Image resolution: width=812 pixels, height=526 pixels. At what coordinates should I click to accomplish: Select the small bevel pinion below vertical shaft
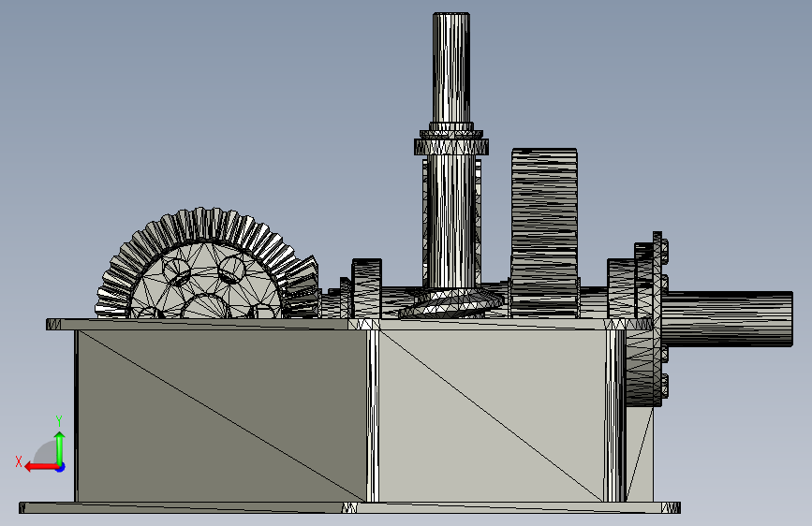(450, 304)
